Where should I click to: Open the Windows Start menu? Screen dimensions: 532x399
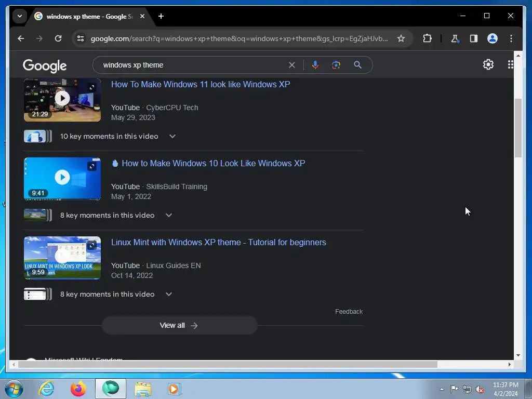14,389
